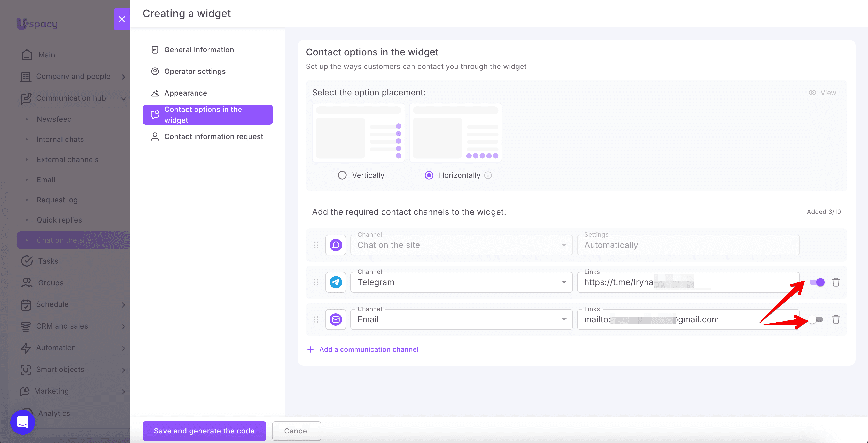Click the Groups people icon
868x443 pixels.
[x=27, y=282]
